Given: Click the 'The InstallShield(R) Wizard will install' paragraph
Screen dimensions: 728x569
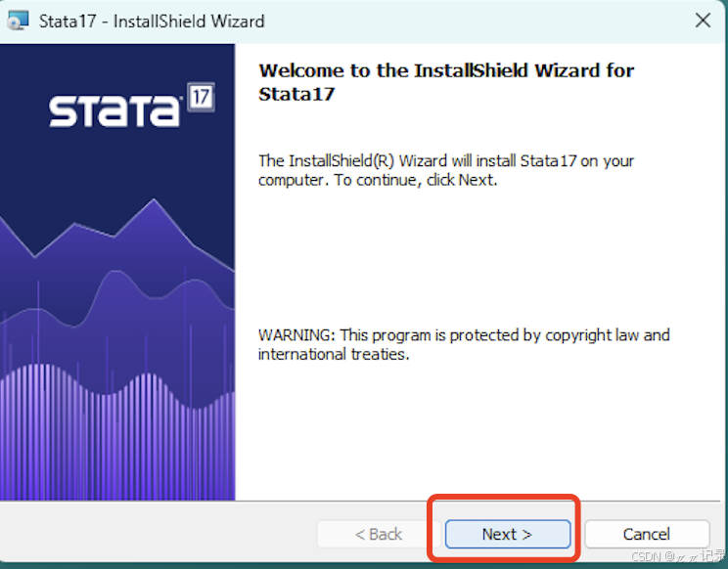Looking at the screenshot, I should pos(446,170).
